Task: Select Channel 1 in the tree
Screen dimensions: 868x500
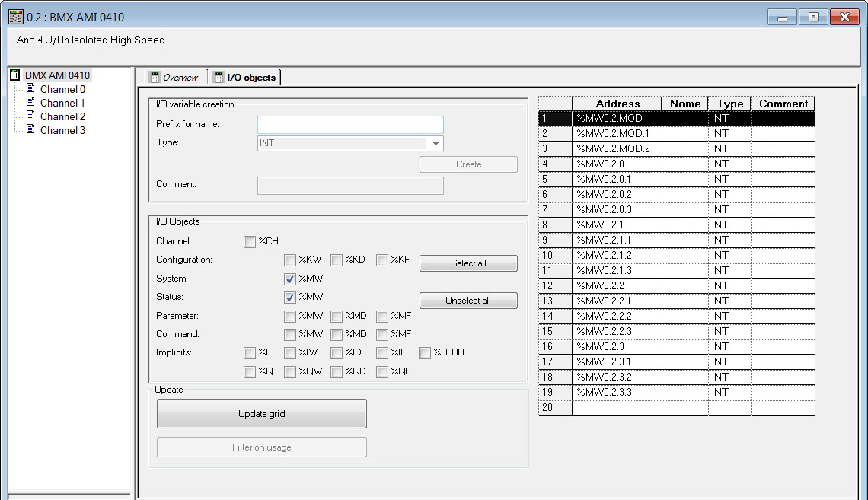Action: pos(62,103)
